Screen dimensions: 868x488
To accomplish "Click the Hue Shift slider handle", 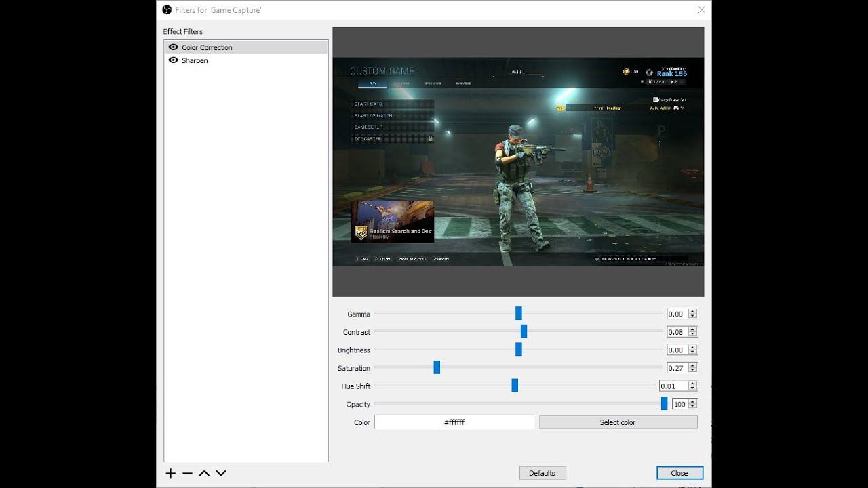I will click(x=515, y=386).
